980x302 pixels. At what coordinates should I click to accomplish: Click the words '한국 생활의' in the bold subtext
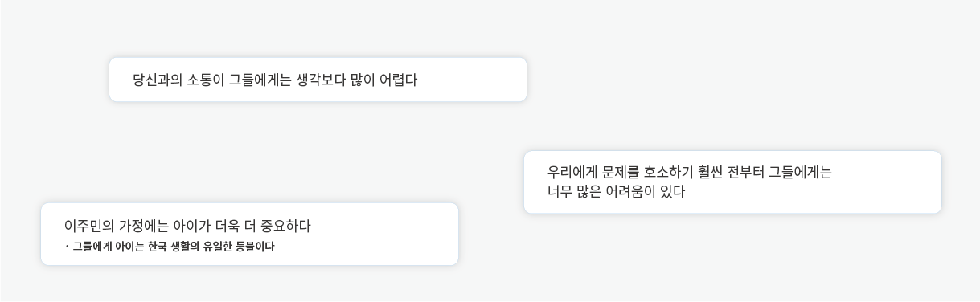(174, 247)
